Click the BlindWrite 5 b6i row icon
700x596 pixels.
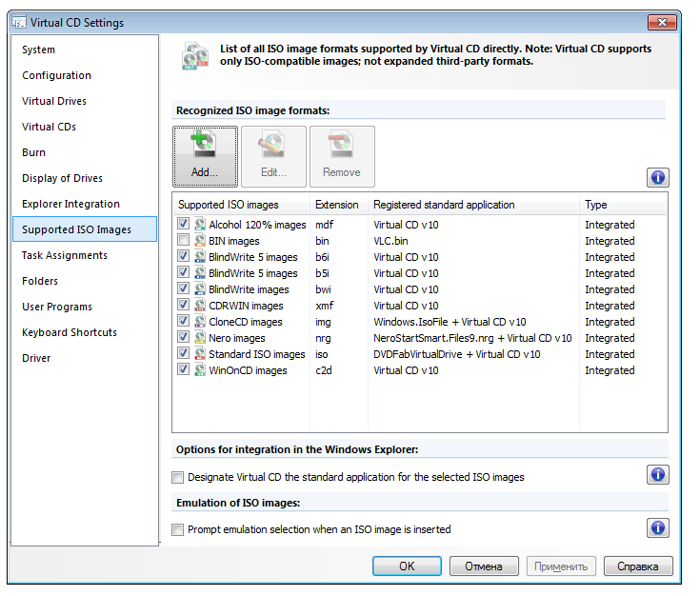[x=200, y=257]
